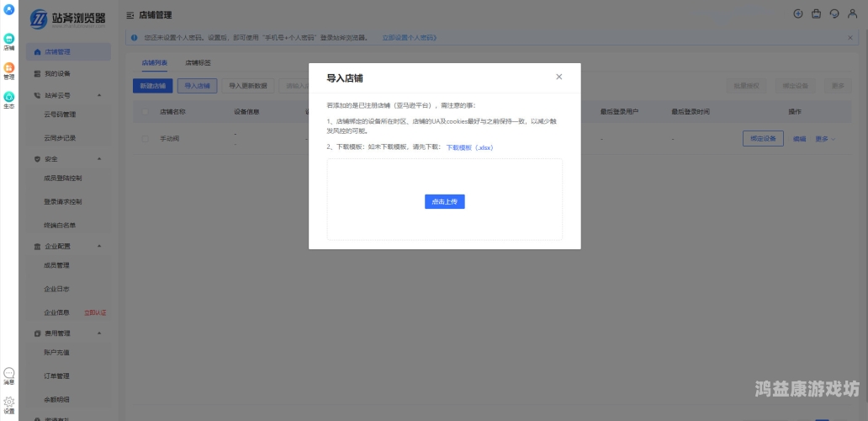
Task: Click the search input beside 导入更新数据
Action: point(294,86)
